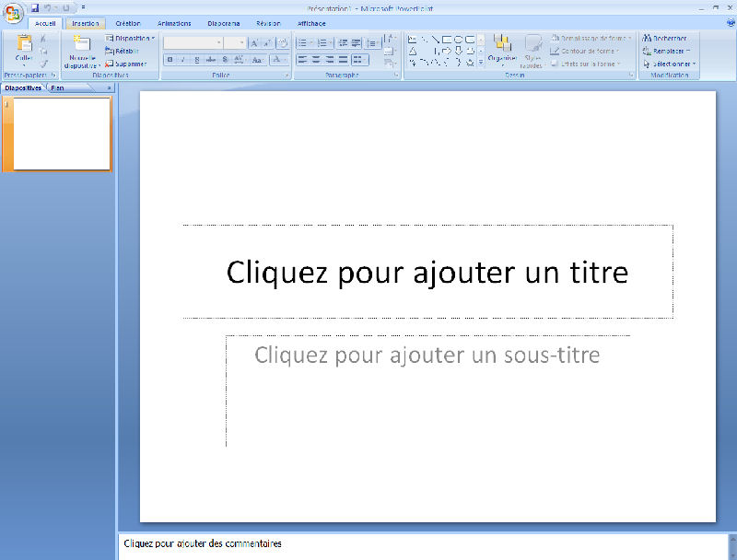
Task: Switch to the Insertion ribbon tab
Action: pos(85,23)
